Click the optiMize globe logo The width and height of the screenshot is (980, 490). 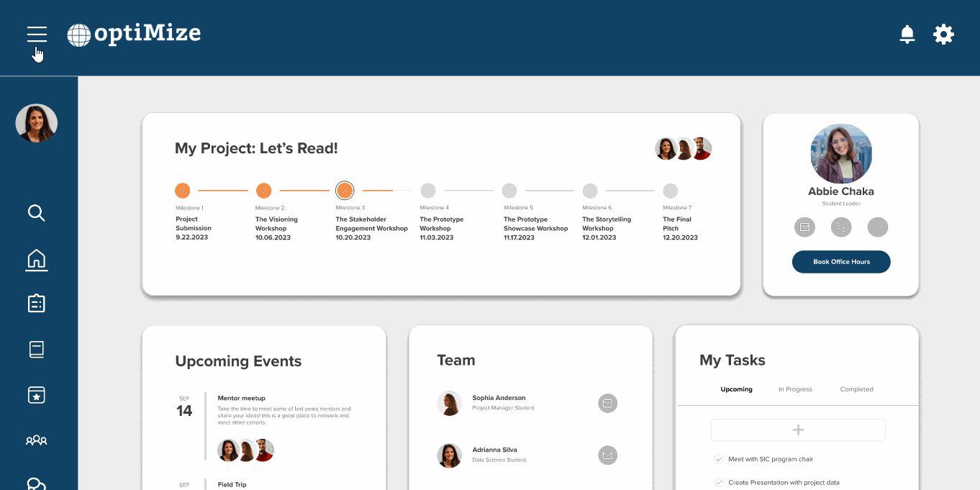pos(79,35)
